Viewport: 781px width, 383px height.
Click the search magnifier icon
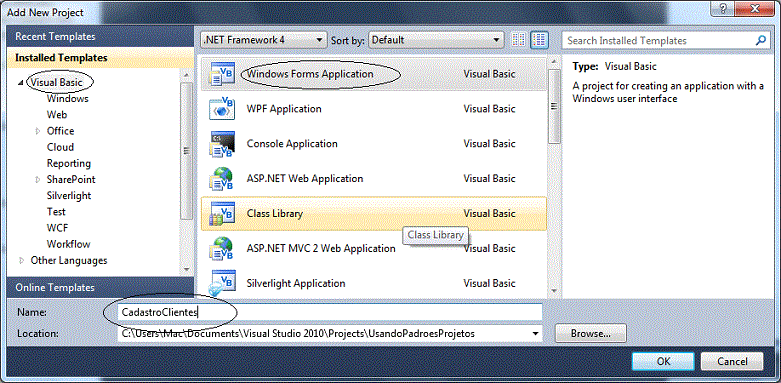pyautogui.click(x=760, y=40)
